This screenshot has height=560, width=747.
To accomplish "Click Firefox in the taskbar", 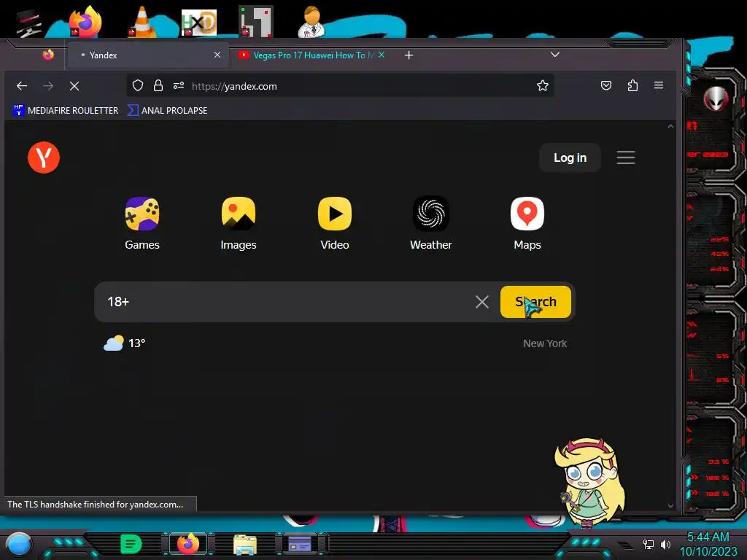I will pos(187,543).
